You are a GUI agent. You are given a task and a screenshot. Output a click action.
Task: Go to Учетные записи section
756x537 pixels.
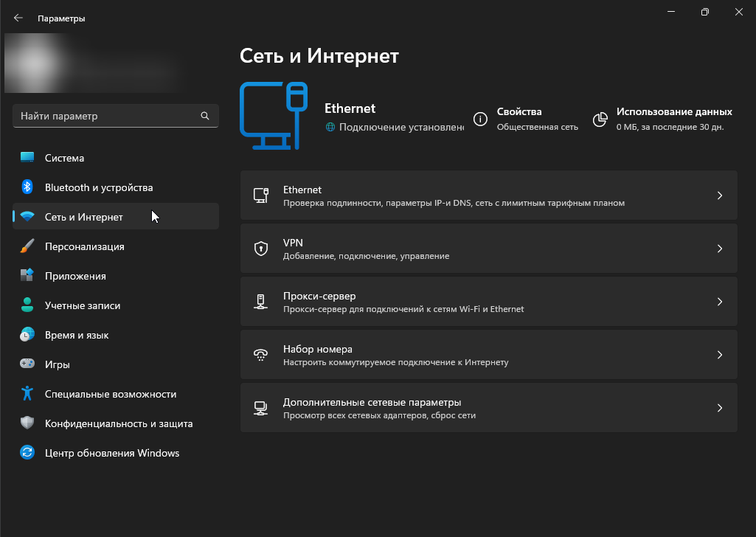82,305
